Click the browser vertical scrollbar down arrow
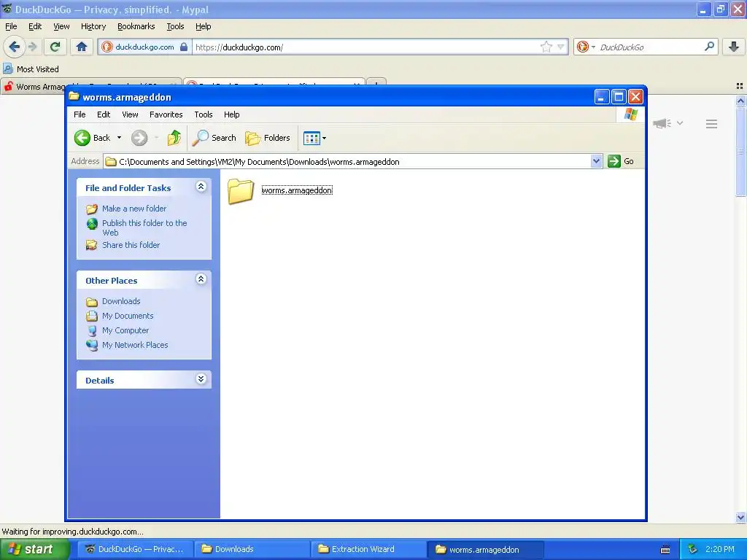Viewport: 747px width, 560px height. [740, 517]
